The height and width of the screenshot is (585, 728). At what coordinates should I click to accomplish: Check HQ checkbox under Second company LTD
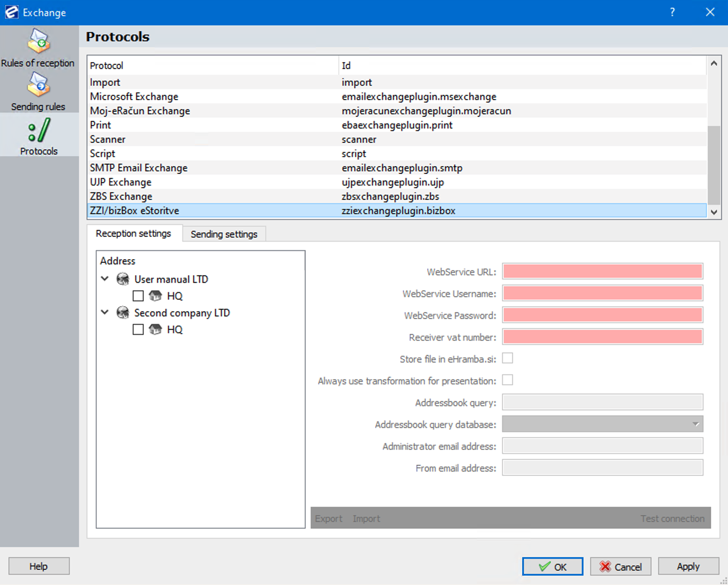point(138,329)
